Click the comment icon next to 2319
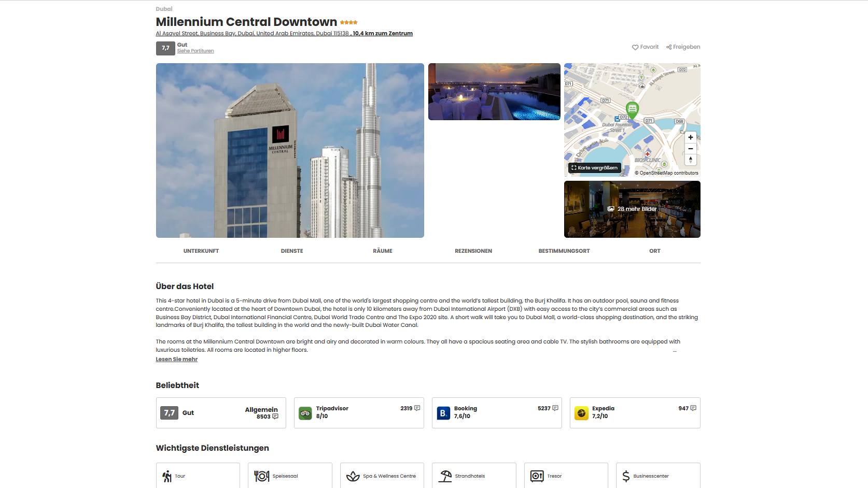868x488 pixels. click(417, 408)
